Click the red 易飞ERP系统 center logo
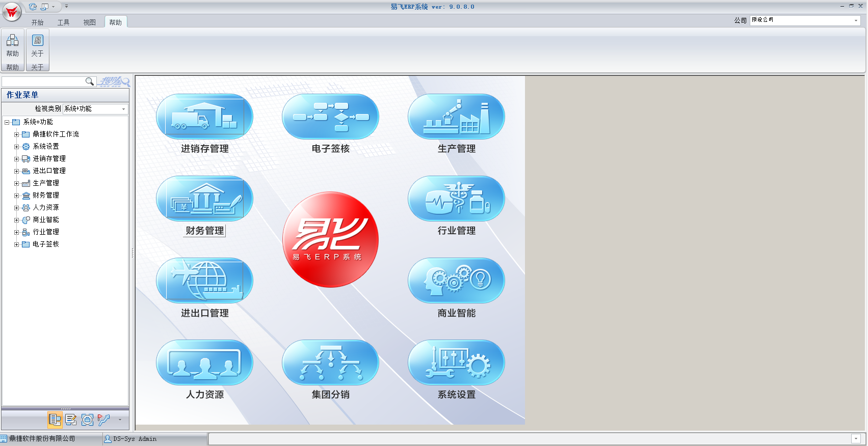The width and height of the screenshot is (868, 446). (330, 239)
